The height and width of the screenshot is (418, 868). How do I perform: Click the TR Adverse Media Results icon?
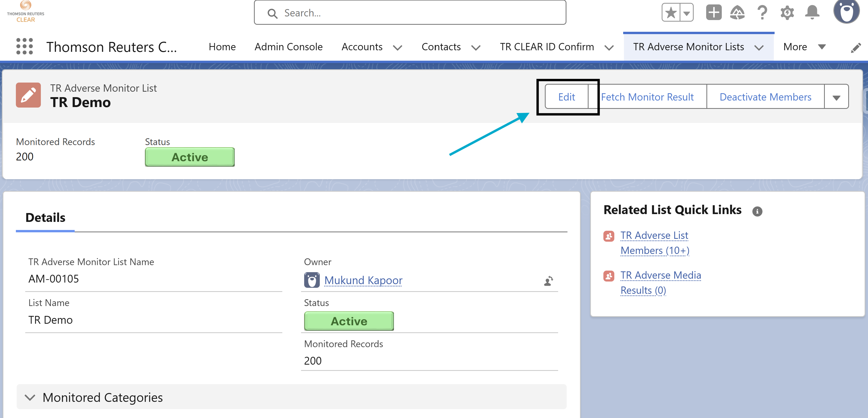point(609,276)
